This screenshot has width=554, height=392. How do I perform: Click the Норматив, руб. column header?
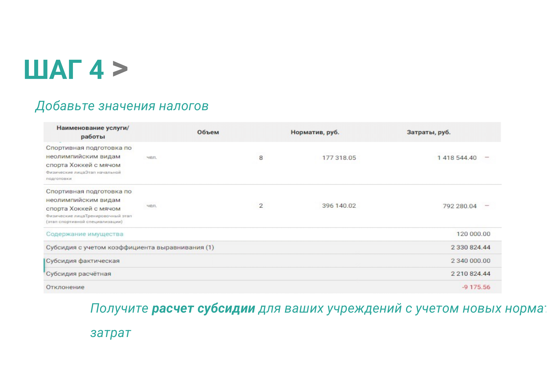[x=315, y=132]
